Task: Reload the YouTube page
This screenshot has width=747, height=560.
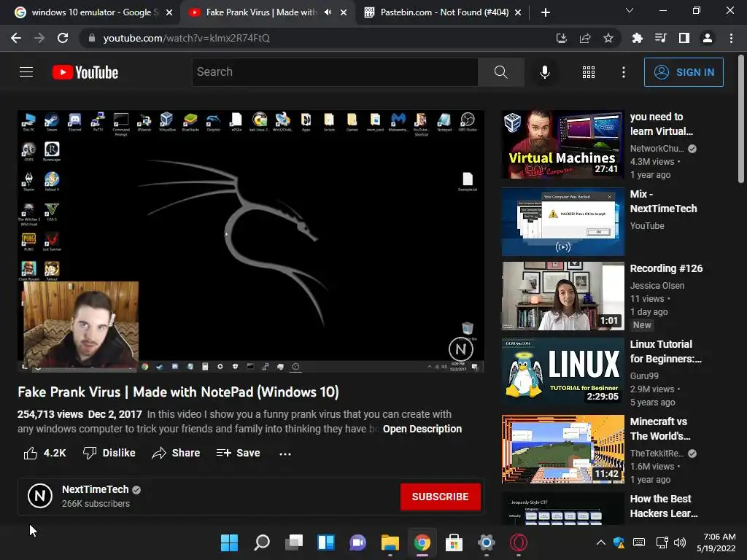Action: tap(63, 38)
